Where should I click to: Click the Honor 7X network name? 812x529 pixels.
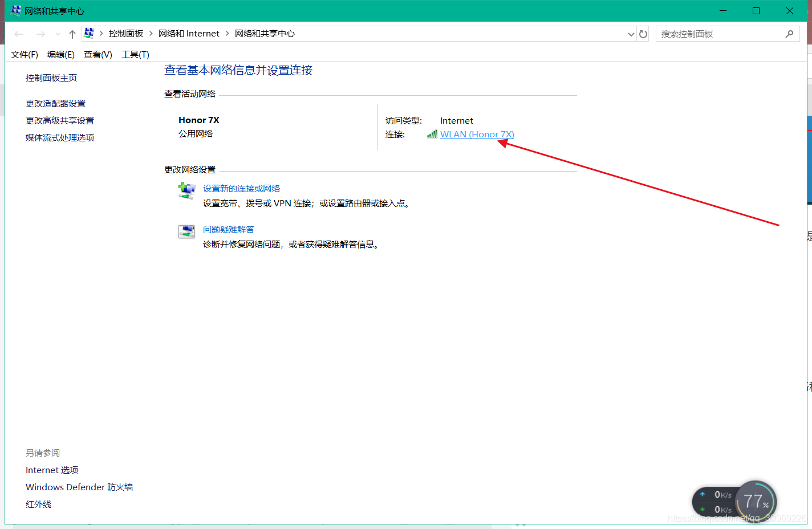[x=199, y=120]
